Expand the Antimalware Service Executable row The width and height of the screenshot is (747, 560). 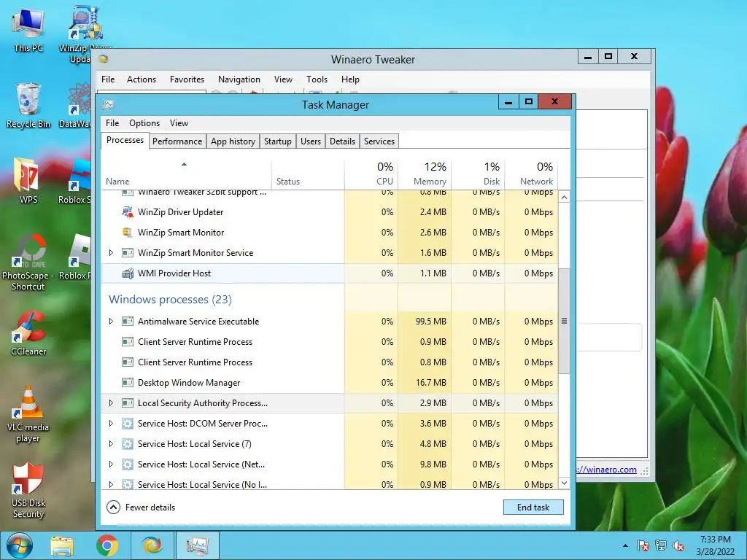[x=111, y=322]
